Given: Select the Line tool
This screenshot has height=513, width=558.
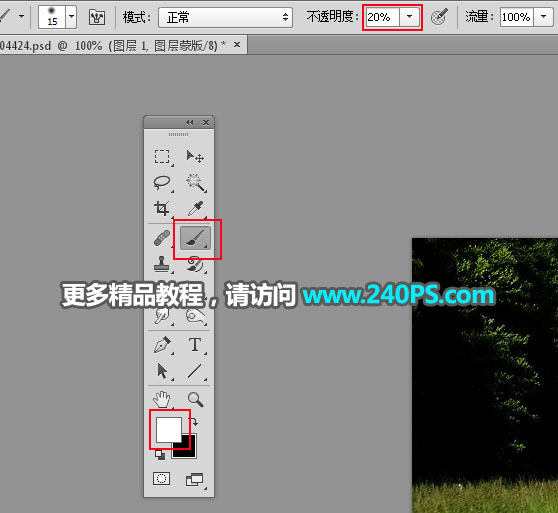Looking at the screenshot, I should click(x=195, y=371).
